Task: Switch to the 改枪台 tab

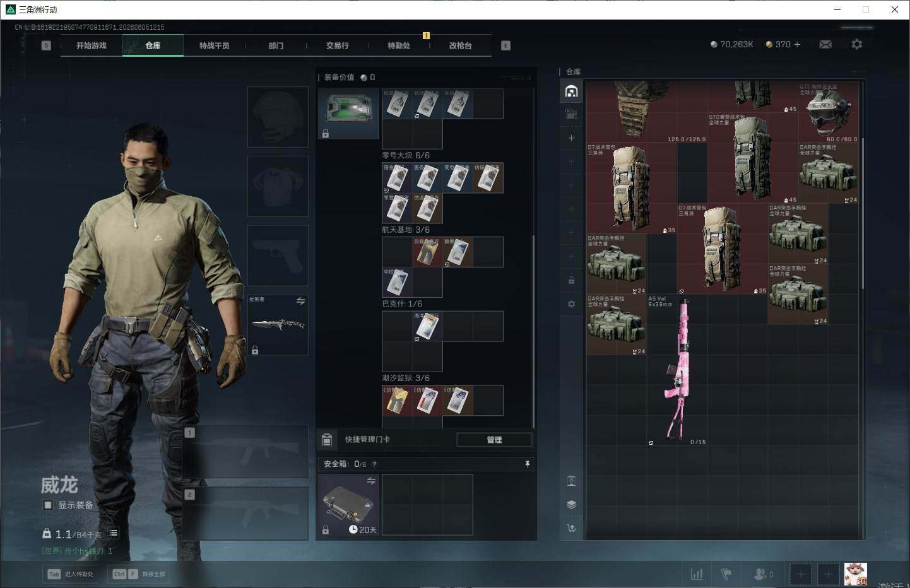Action: [x=460, y=45]
